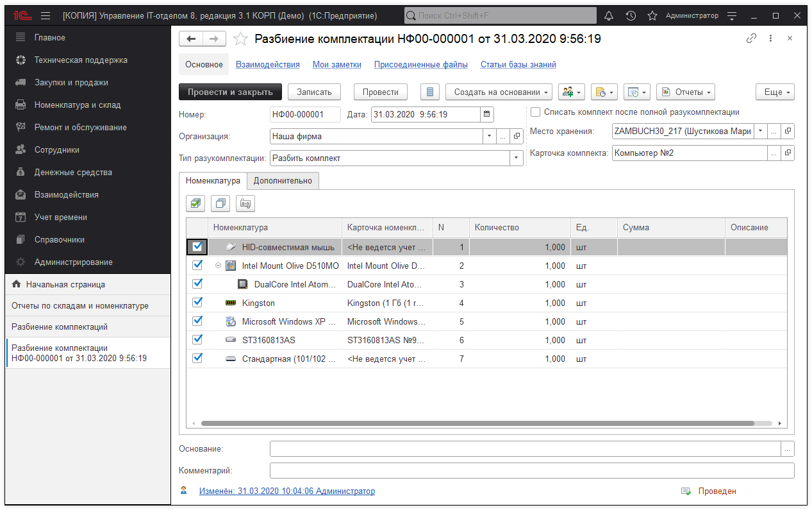This screenshot has width=812, height=510.
Task: Toggle the ST3160813AS row checkbox
Action: 197,339
